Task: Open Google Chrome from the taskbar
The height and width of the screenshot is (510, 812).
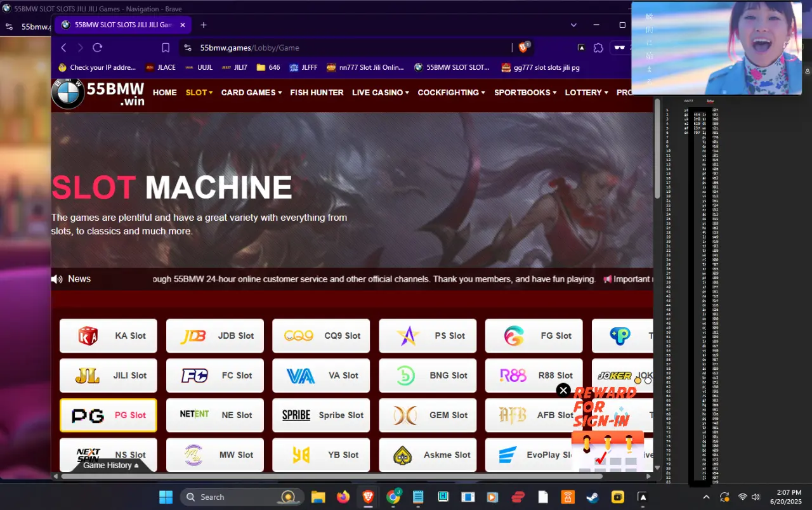Action: pos(393,497)
